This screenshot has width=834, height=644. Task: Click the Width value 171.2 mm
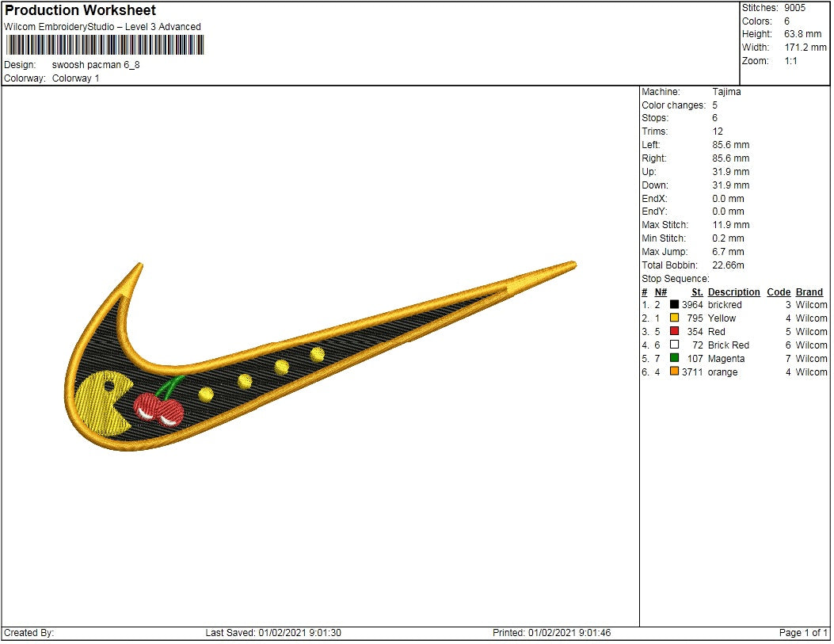807,48
